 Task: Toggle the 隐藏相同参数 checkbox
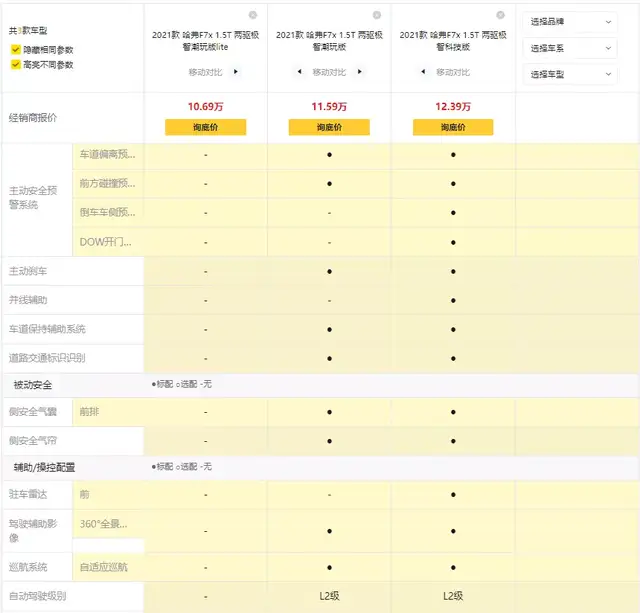16,49
